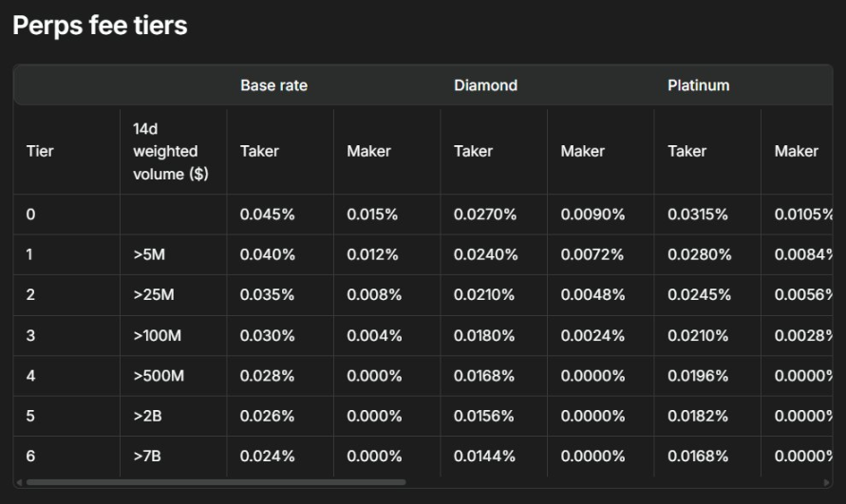
Task: Select the >500M volume cell
Action: point(160,375)
